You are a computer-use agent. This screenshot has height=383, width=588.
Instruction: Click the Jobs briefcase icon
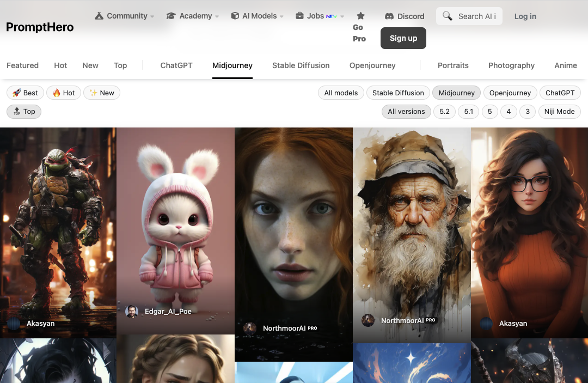click(299, 16)
